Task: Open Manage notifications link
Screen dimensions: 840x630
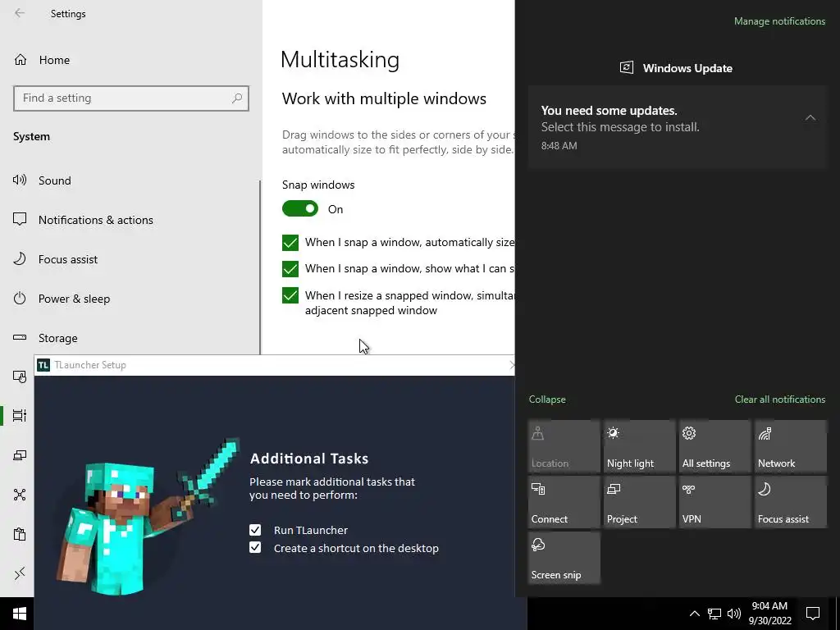Action: tap(779, 21)
